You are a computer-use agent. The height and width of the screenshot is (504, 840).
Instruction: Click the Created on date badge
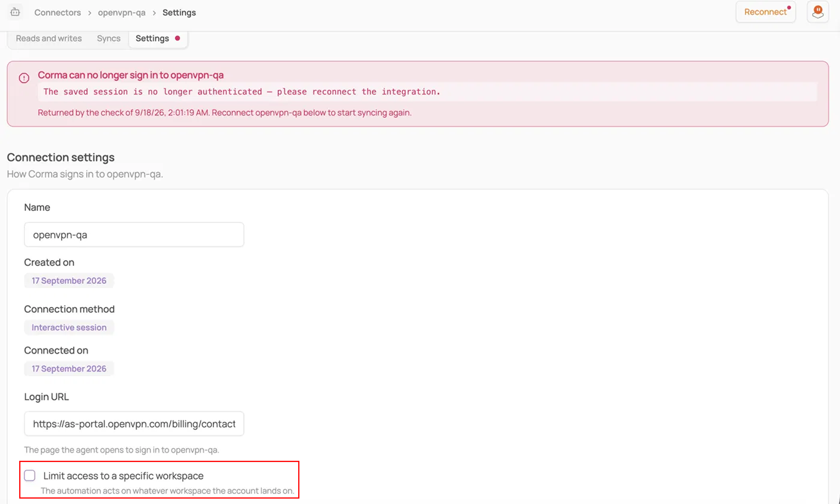click(69, 281)
